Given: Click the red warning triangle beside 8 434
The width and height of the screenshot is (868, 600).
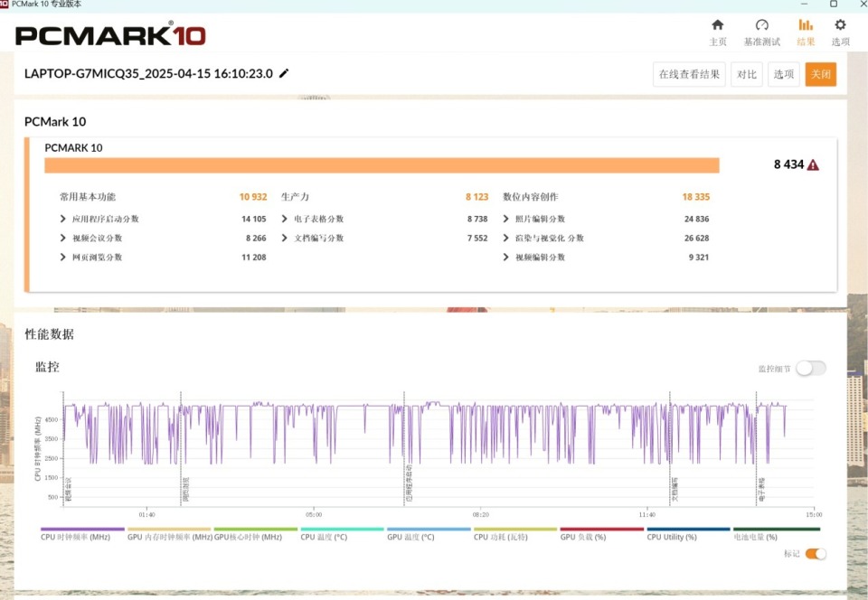Looking at the screenshot, I should (813, 164).
